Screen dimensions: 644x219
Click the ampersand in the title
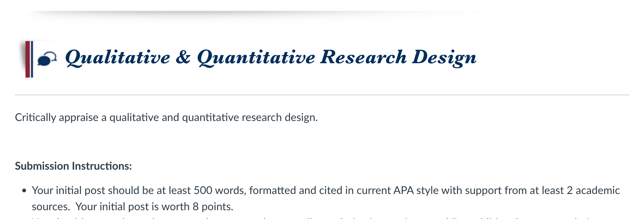(183, 57)
